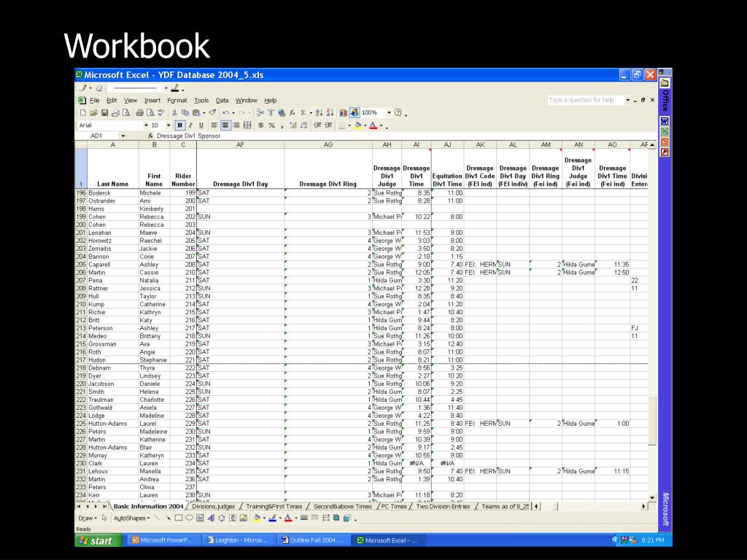
Task: Switch to Divisions, judges sheet tab
Action: 214,507
